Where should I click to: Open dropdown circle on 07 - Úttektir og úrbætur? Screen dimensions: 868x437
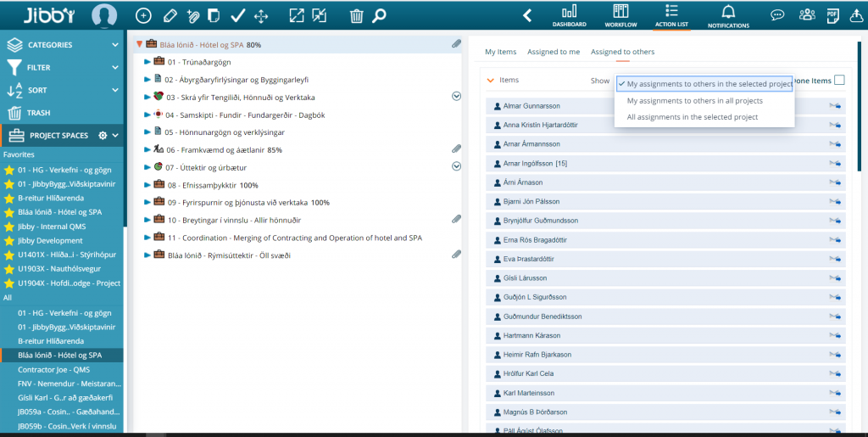(x=456, y=166)
